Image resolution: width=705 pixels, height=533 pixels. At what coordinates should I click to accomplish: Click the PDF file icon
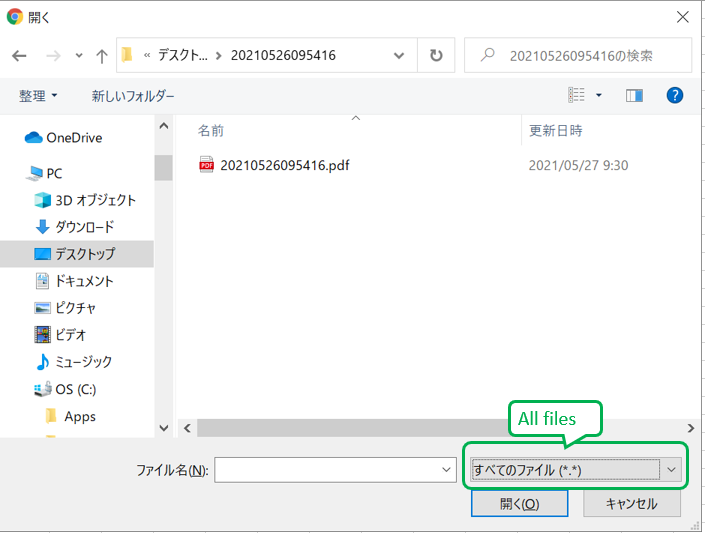206,165
